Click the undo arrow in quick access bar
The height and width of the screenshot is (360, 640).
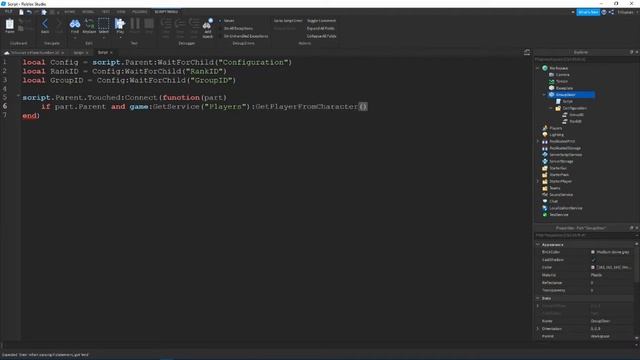(x=29, y=12)
